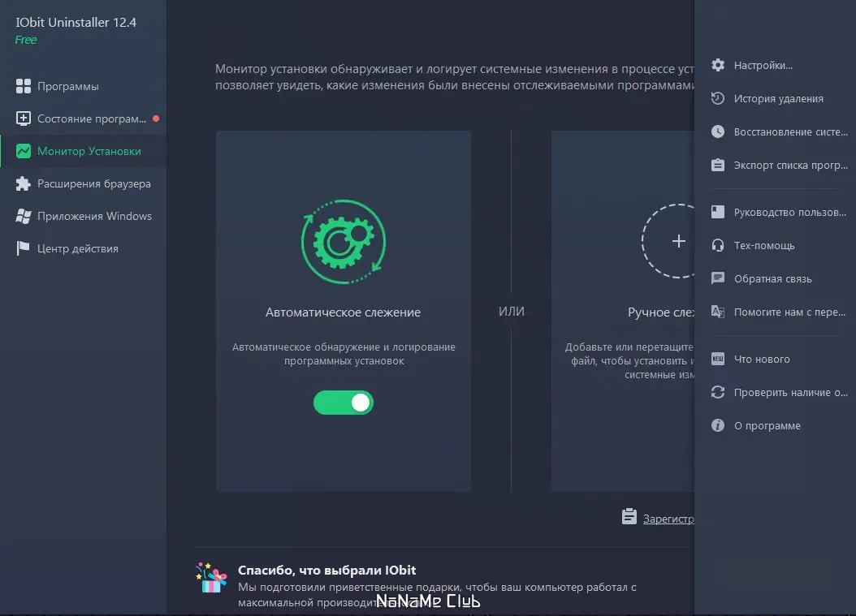This screenshot has height=616, width=856.
Task: Open Руководство пользов... entry
Action: point(776,212)
